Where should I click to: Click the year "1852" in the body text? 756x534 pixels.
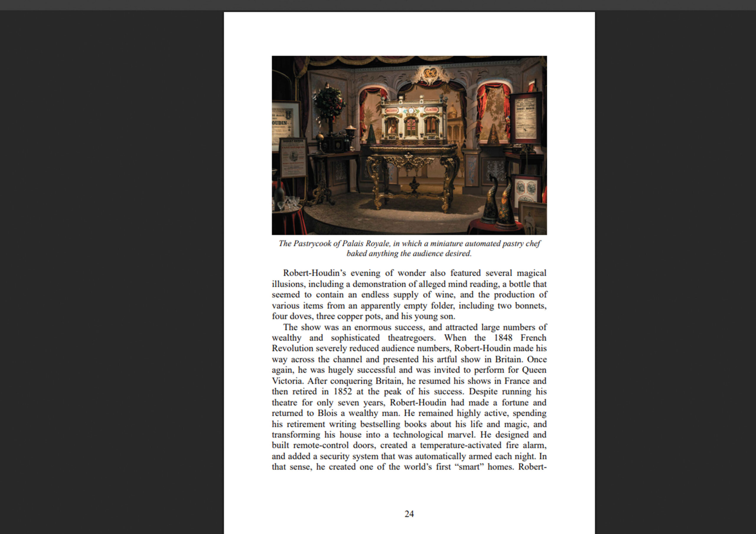343,392
